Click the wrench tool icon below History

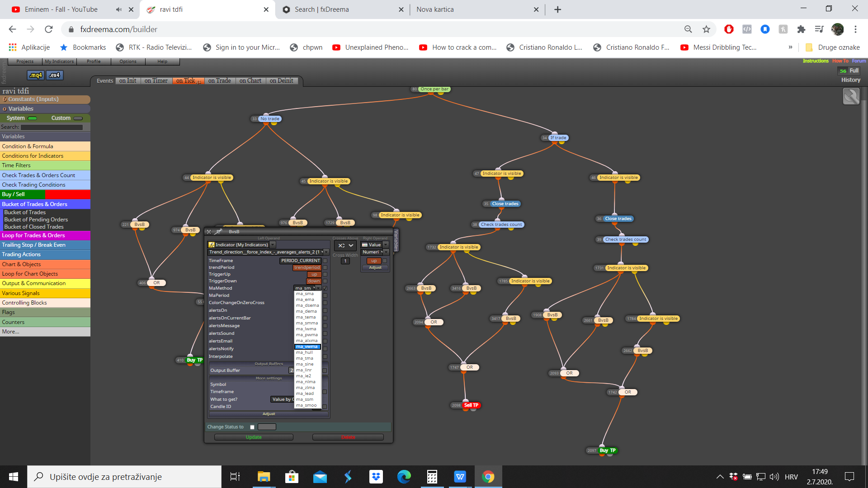[851, 96]
